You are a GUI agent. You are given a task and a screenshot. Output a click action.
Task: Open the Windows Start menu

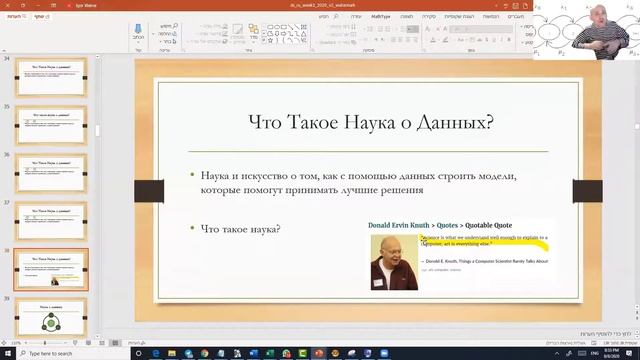click(x=8, y=353)
